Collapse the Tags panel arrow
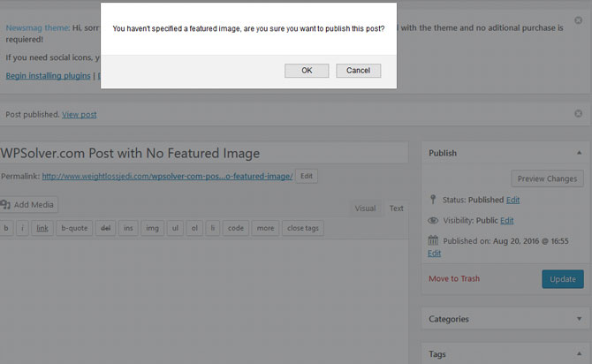This screenshot has width=592, height=364. coord(579,353)
